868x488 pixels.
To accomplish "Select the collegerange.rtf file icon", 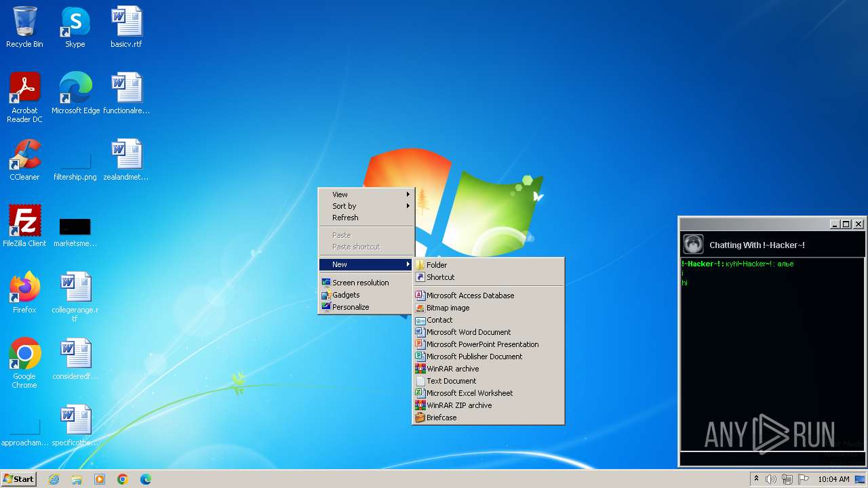I will [x=75, y=296].
